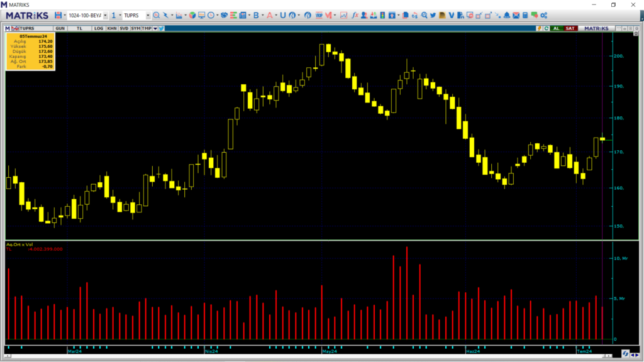
Task: Click the save (floppy disk) toolbar icon
Action: point(58,15)
